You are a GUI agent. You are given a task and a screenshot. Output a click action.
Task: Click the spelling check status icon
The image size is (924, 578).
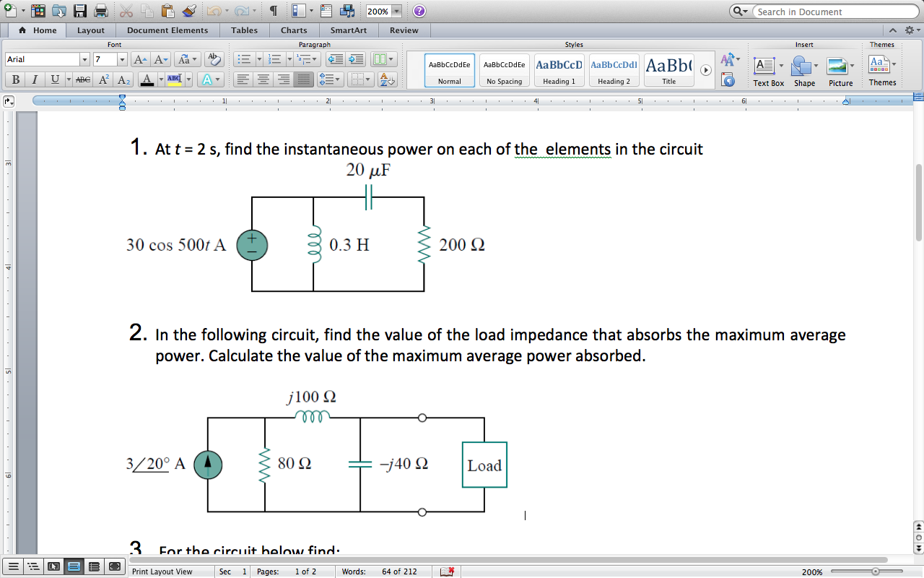coord(448,571)
